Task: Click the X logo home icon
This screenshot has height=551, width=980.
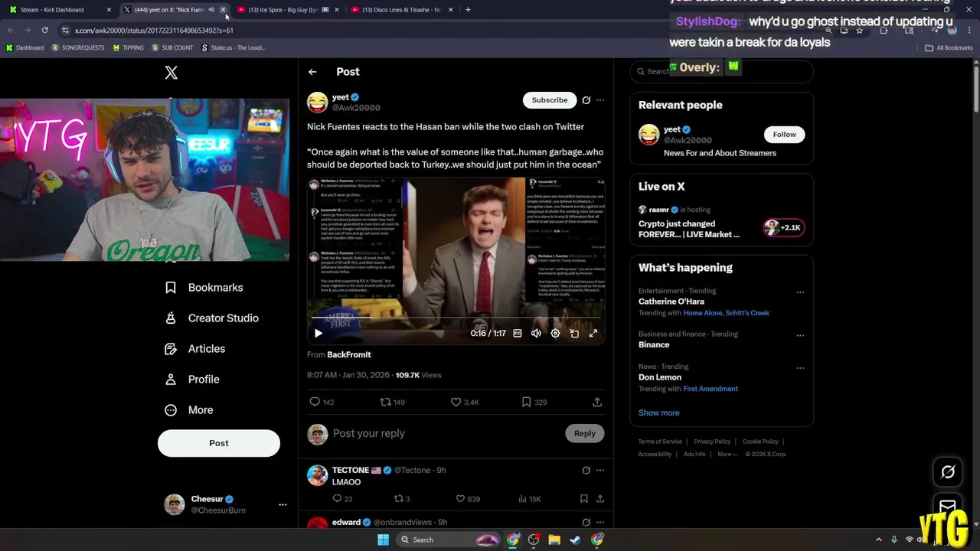Action: tap(171, 73)
